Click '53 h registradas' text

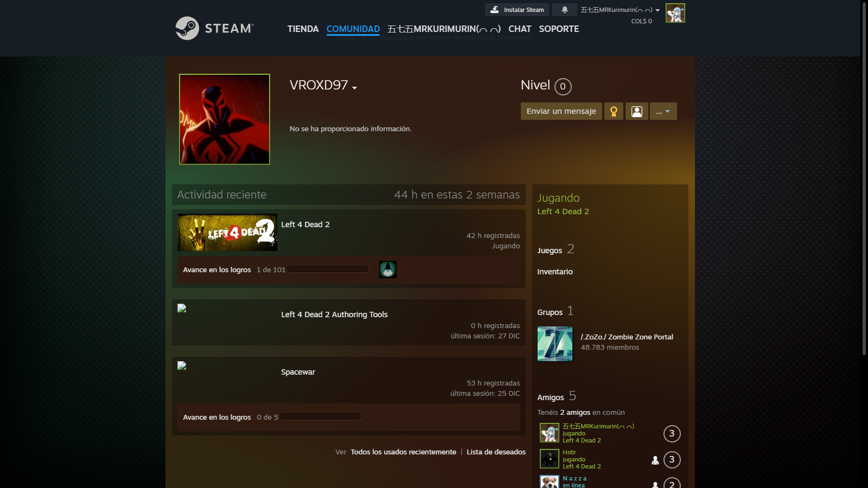click(493, 383)
